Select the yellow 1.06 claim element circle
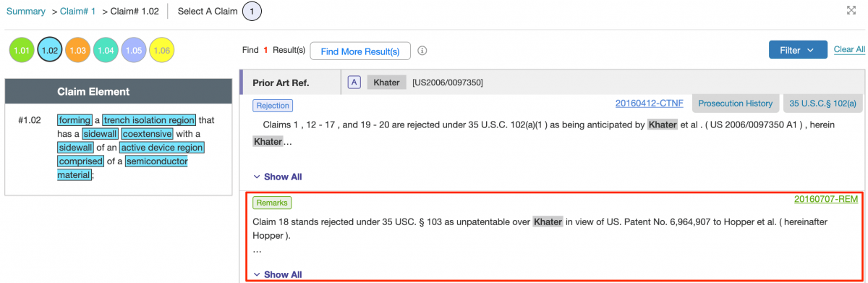The image size is (868, 283). (x=162, y=50)
